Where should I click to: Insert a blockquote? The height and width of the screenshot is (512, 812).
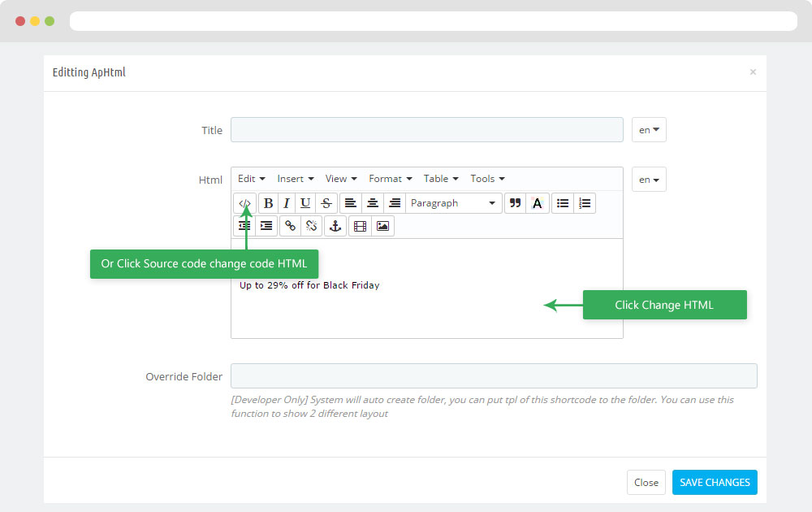point(516,203)
